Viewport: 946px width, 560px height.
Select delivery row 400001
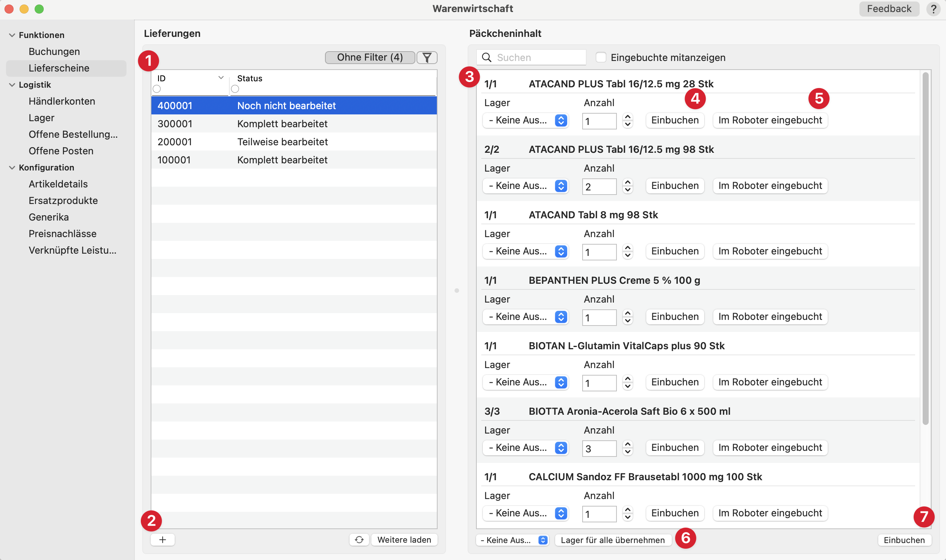tap(294, 106)
